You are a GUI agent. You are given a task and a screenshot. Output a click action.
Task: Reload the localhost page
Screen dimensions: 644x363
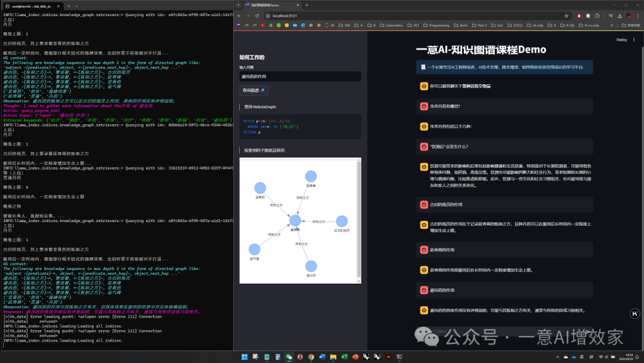click(257, 16)
